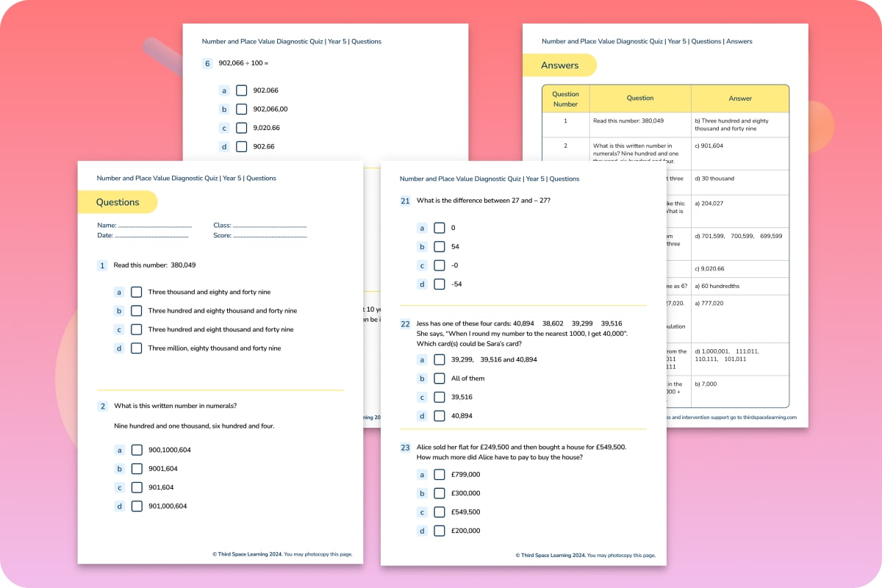Check the "£549,500" option for question 23
Viewport: 882px width, 588px height.
point(440,512)
